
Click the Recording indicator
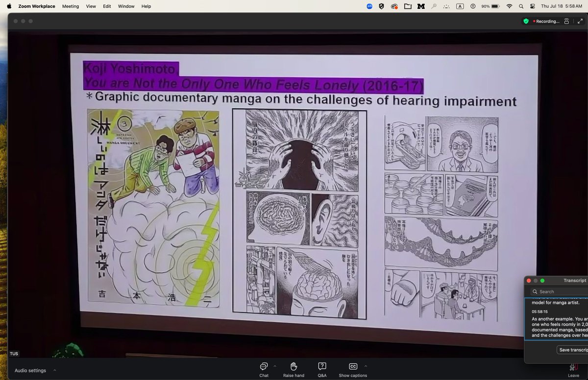click(546, 21)
